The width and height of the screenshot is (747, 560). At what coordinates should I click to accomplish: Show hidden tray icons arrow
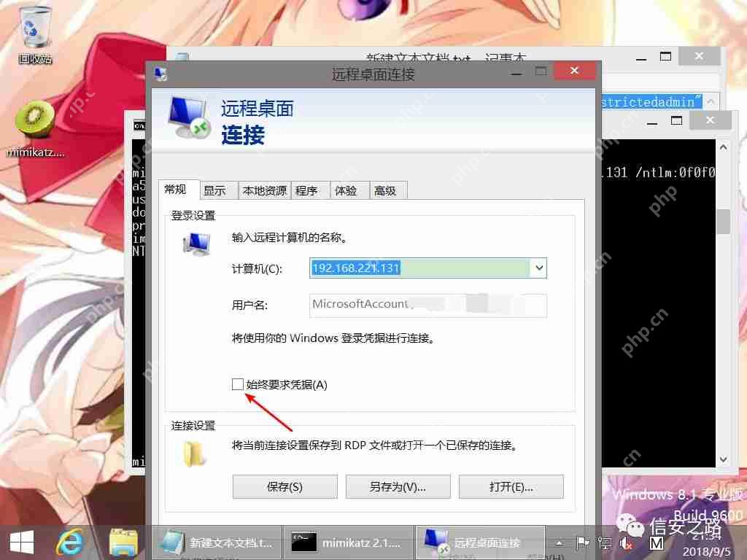[560, 542]
